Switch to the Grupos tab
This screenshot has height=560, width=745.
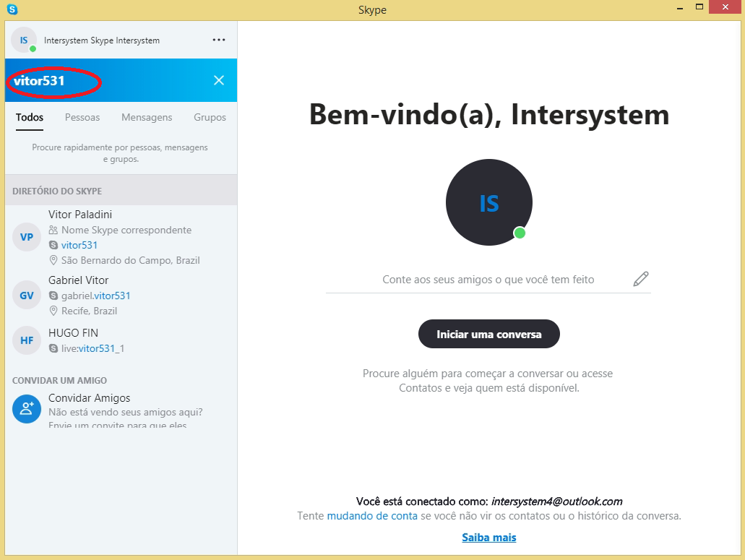click(210, 117)
